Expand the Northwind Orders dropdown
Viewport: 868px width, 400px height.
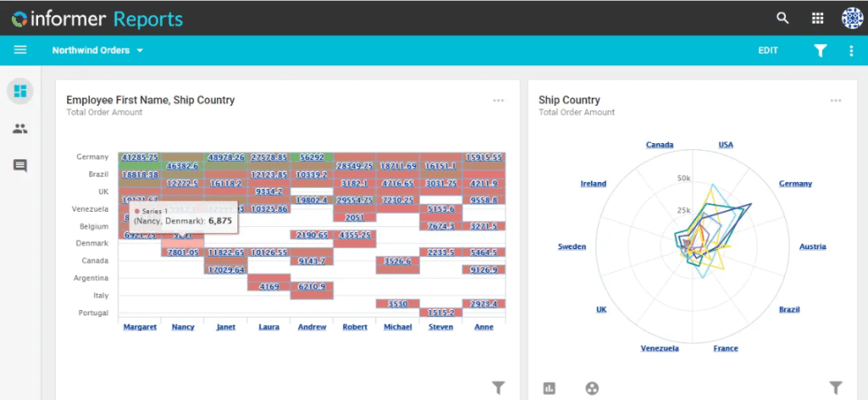(97, 51)
